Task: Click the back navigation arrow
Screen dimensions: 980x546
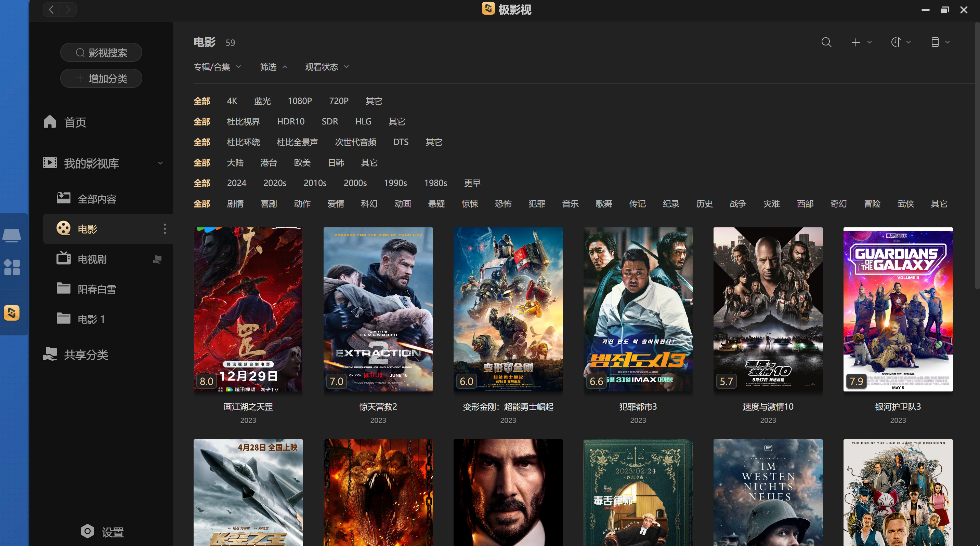Action: 51,10
